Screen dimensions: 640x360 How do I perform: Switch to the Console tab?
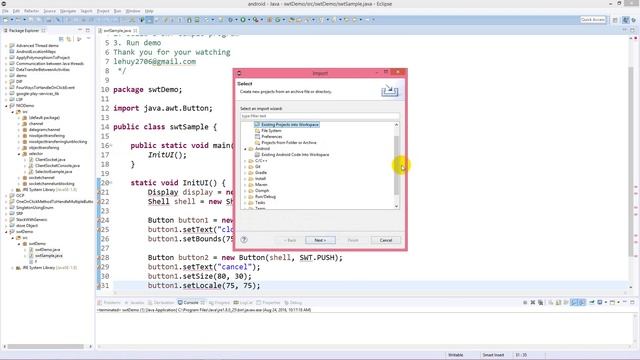(x=191, y=302)
